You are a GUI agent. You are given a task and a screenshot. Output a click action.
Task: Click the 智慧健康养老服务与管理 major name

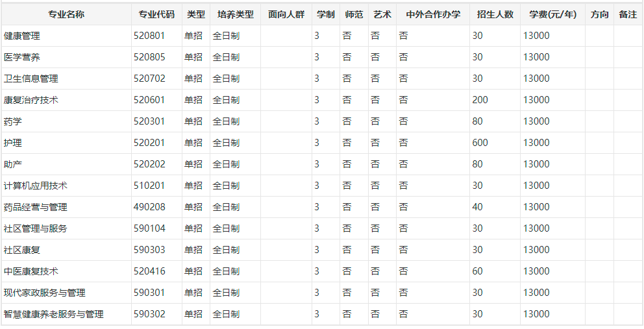54,314
